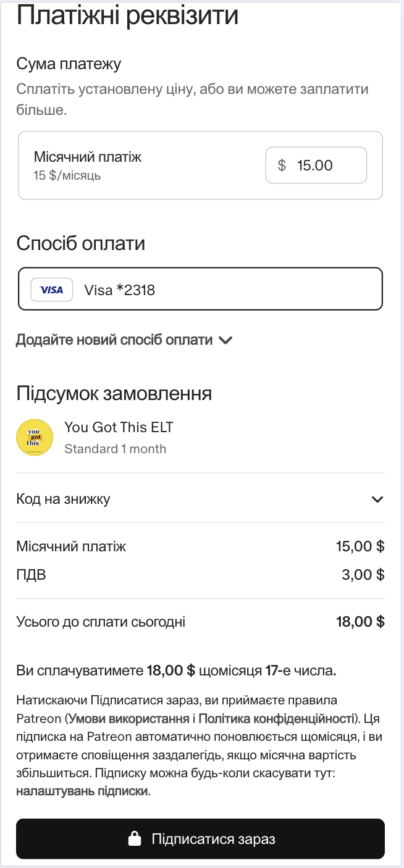The width and height of the screenshot is (404, 868).
Task: Expand the discount code chevron
Action: [x=377, y=499]
